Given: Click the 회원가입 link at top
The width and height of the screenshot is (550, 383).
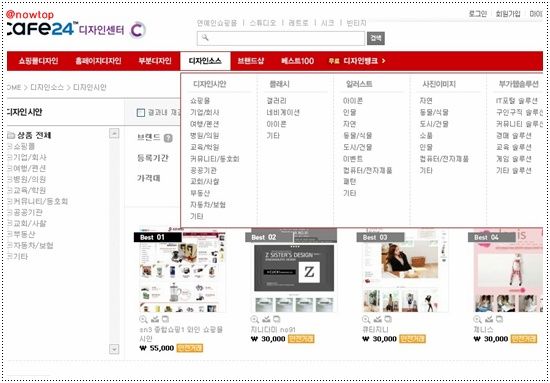Looking at the screenshot, I should point(508,14).
